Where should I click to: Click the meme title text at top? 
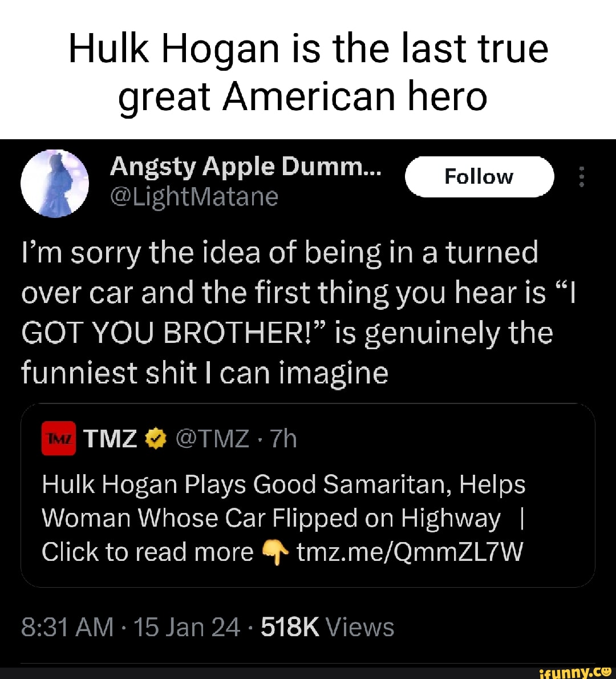coord(308,71)
